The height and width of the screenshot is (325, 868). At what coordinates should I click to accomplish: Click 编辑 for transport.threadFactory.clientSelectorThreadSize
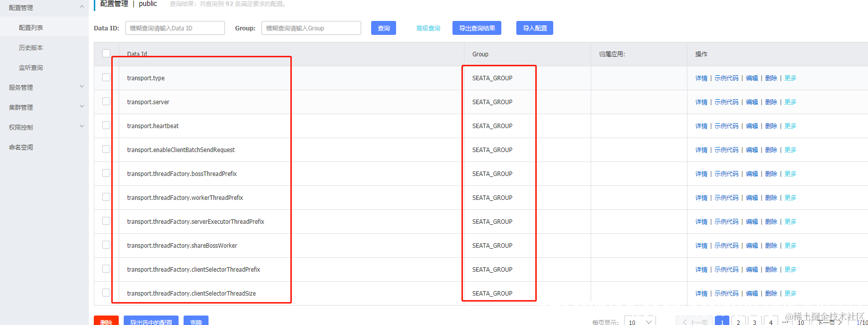[x=752, y=294]
